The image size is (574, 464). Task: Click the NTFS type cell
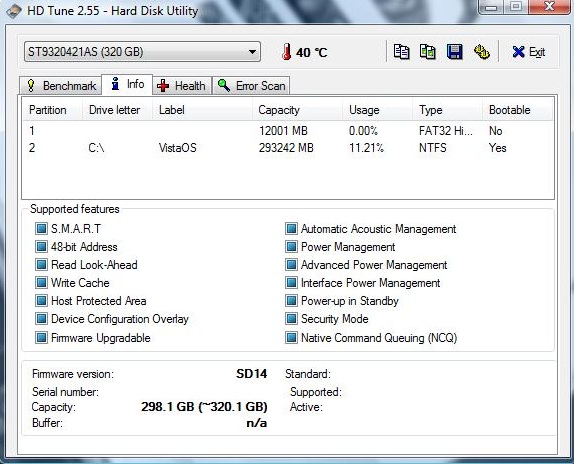coord(433,148)
